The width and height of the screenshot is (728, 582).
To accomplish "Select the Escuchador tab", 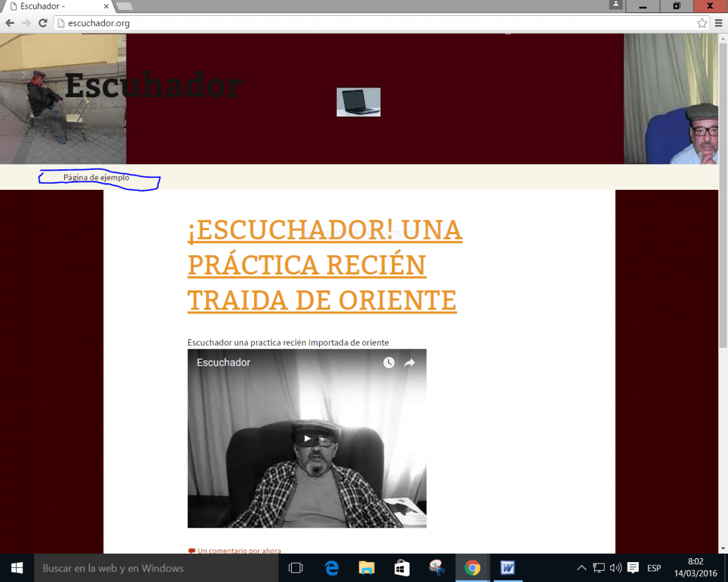I will click(x=58, y=6).
